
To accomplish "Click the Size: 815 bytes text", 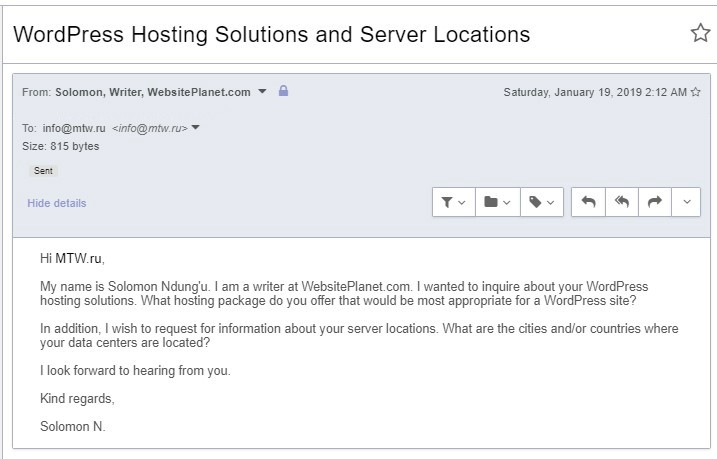I will (60, 146).
